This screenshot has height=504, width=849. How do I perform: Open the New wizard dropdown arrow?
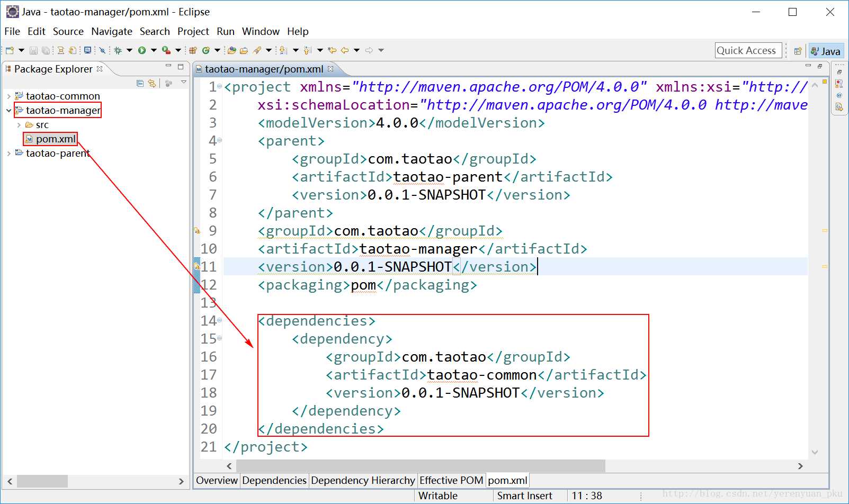(21, 50)
